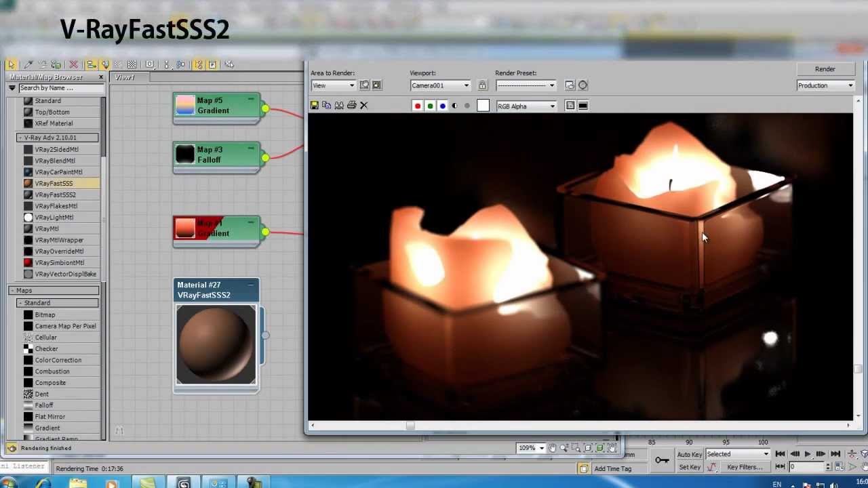Toggle the blue channel display
This screenshot has width=868, height=488.
(442, 106)
